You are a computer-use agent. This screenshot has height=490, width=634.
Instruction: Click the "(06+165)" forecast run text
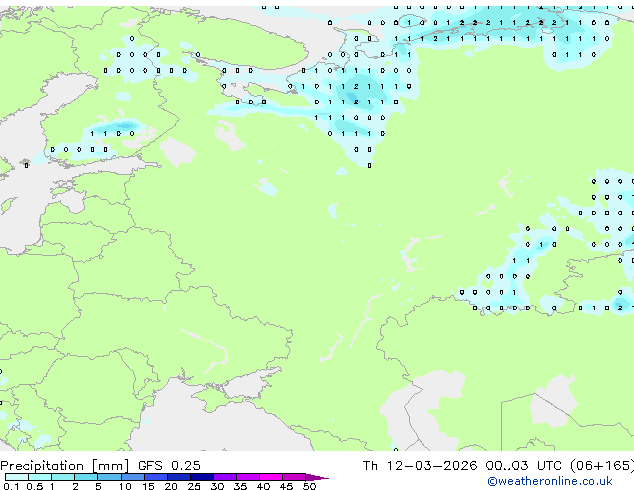click(x=602, y=466)
